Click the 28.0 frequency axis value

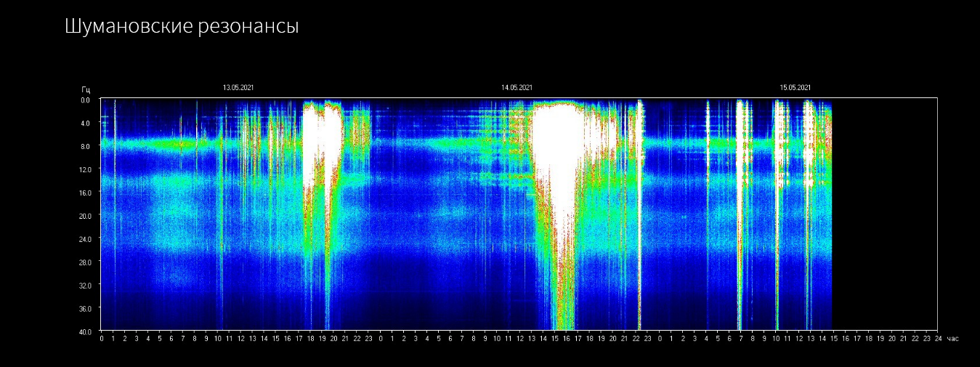point(85,262)
